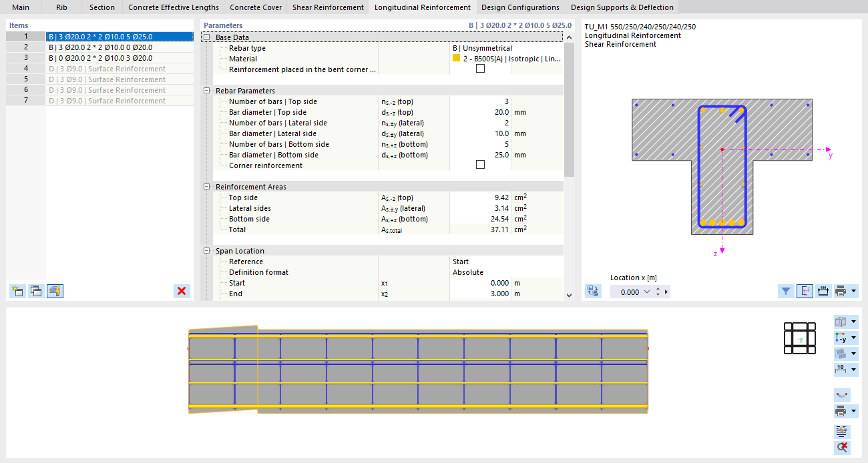Switch to the Rib tab

[x=61, y=7]
